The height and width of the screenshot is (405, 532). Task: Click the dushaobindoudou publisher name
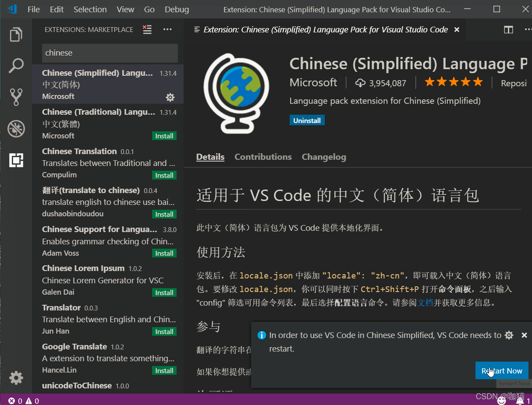pyautogui.click(x=73, y=214)
